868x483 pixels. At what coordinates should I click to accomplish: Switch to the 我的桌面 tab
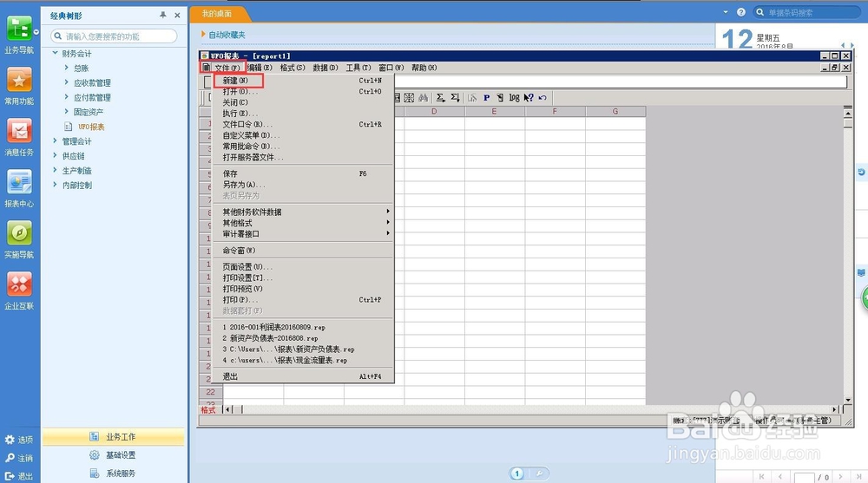(216, 14)
